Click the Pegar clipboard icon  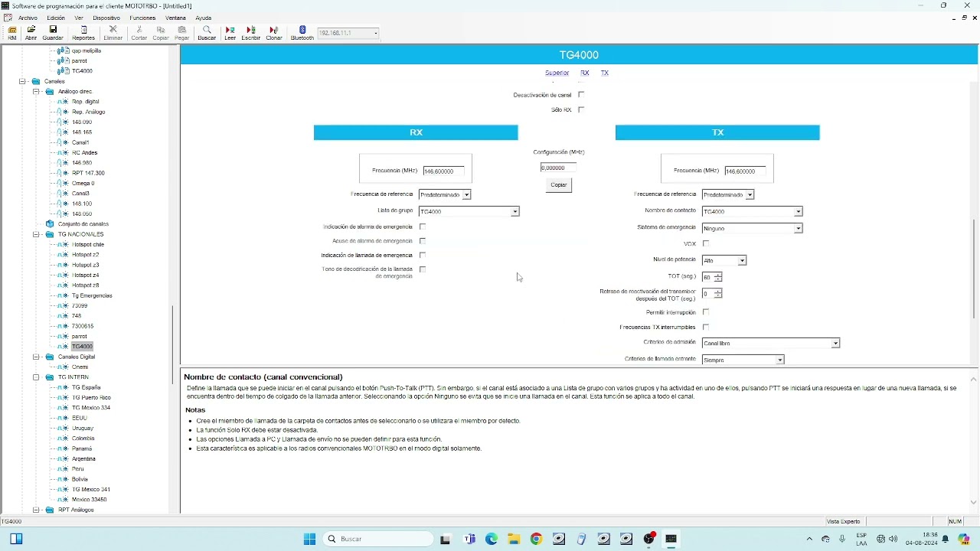[x=181, y=33]
